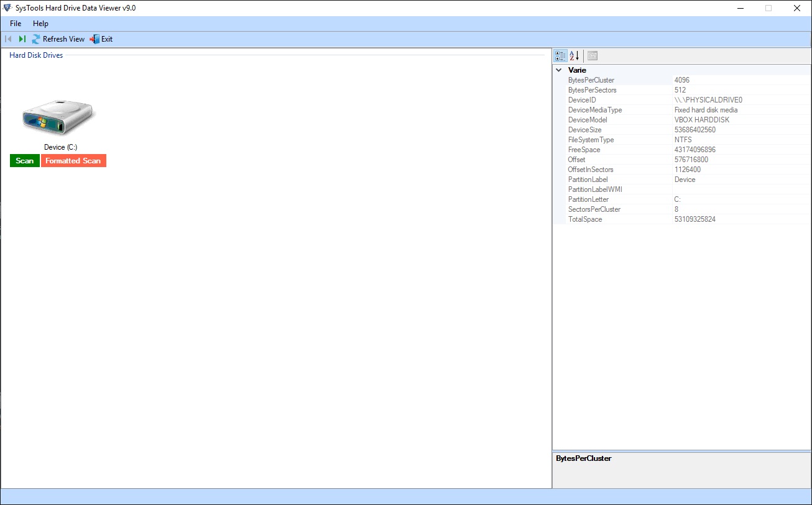The width and height of the screenshot is (812, 505).
Task: Click the 53686402560 value
Action: pyautogui.click(x=695, y=130)
